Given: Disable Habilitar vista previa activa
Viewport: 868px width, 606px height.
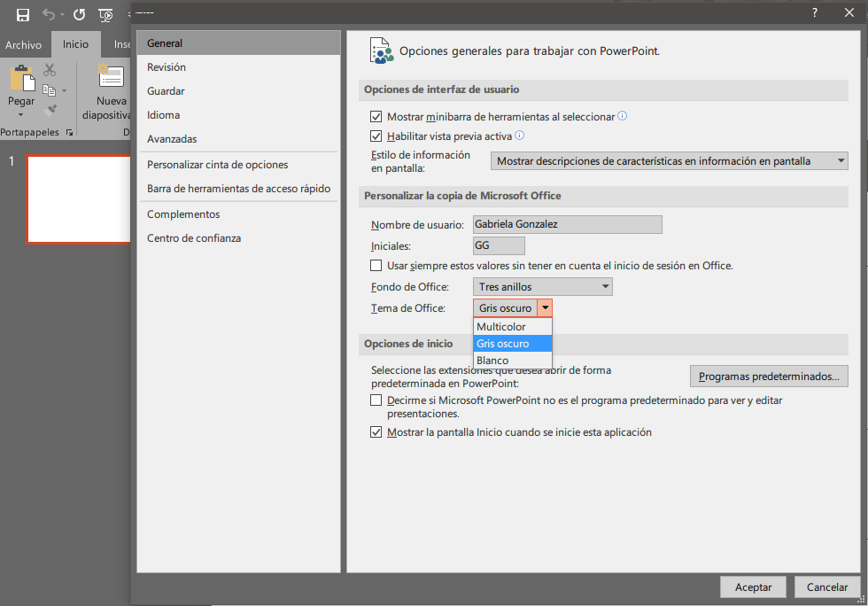Looking at the screenshot, I should point(376,136).
